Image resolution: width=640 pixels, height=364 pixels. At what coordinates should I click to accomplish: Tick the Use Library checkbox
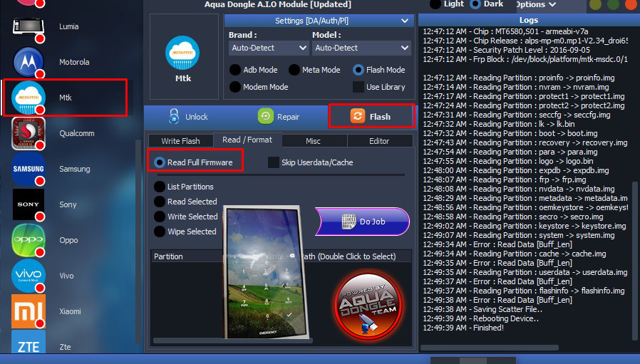(358, 87)
